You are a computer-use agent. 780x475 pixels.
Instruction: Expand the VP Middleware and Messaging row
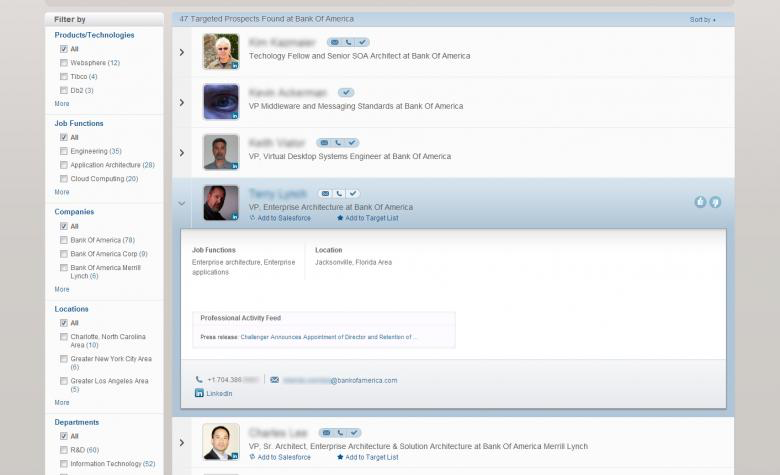tap(182, 102)
